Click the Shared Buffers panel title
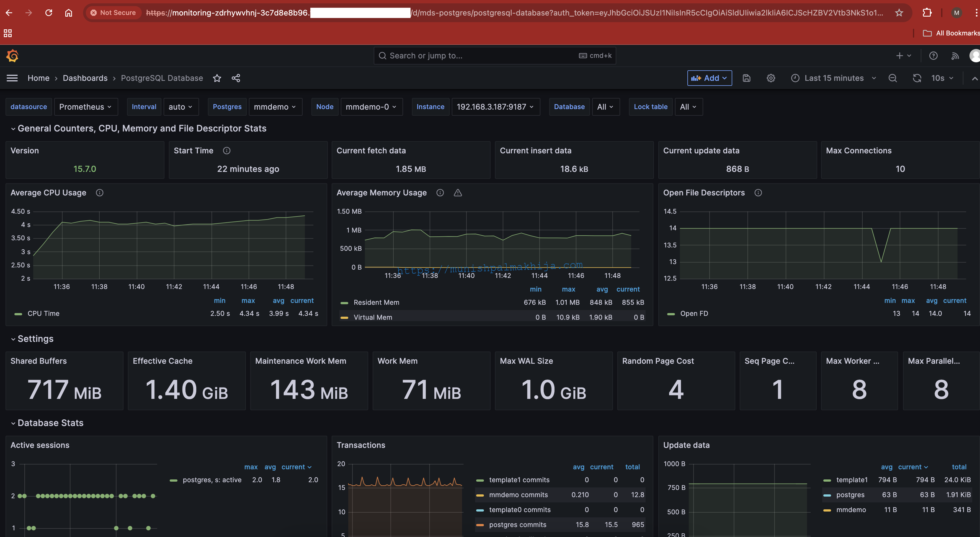The height and width of the screenshot is (537, 980). click(x=38, y=361)
